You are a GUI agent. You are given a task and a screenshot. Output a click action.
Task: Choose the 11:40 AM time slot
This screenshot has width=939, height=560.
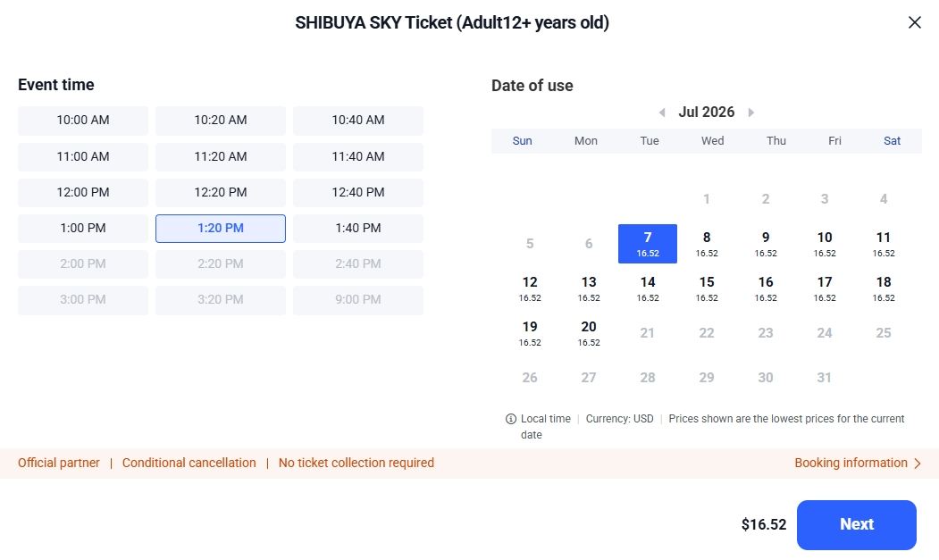358,157
